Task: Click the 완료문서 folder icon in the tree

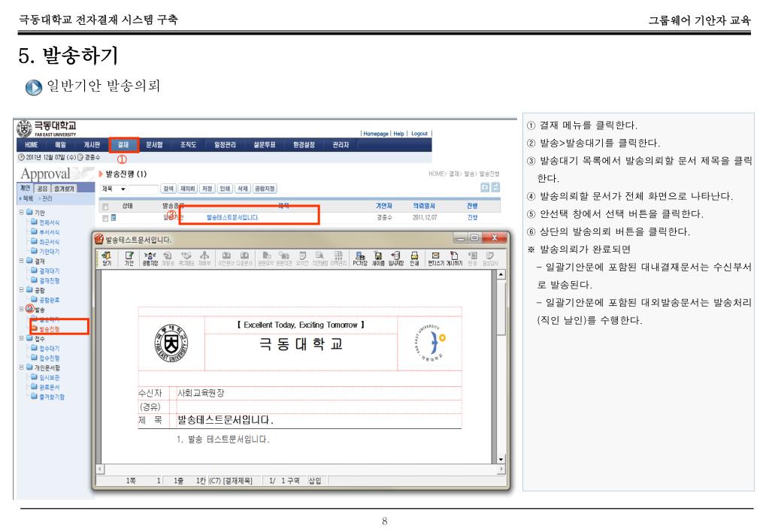Action: pos(35,387)
